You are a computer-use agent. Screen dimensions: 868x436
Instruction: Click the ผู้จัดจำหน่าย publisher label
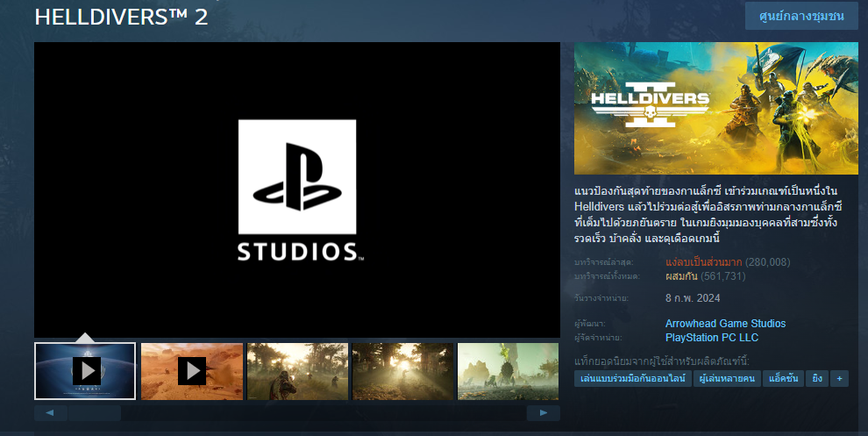click(x=599, y=338)
